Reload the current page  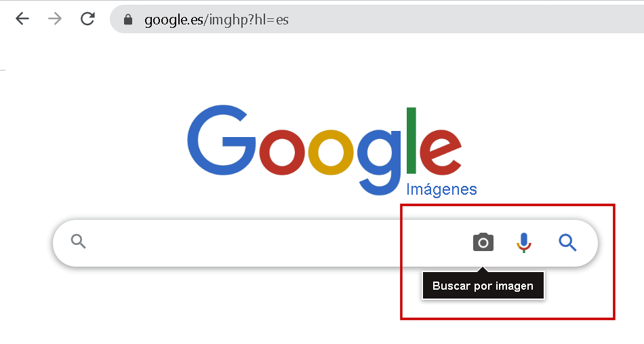pos(87,18)
